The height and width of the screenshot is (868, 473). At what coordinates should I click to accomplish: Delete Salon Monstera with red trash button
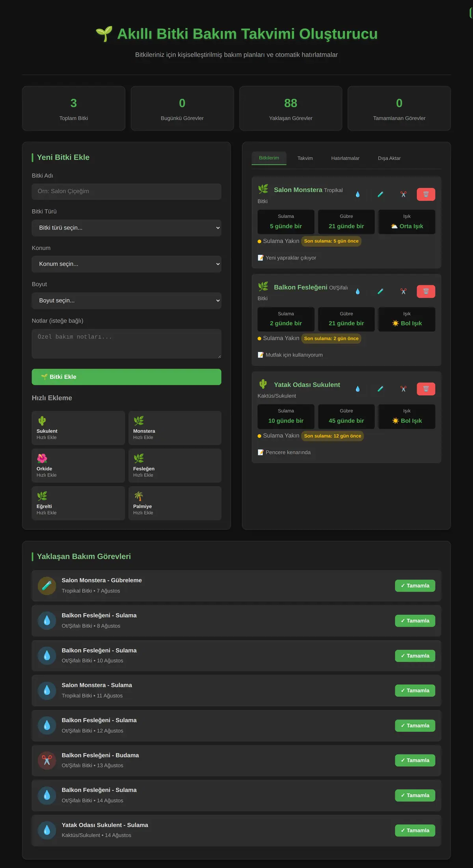click(426, 194)
